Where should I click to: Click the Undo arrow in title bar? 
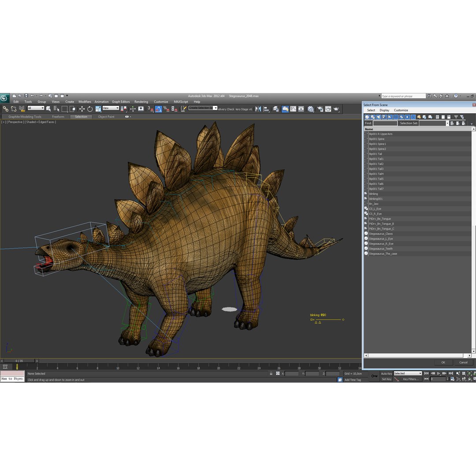pyautogui.click(x=32, y=96)
